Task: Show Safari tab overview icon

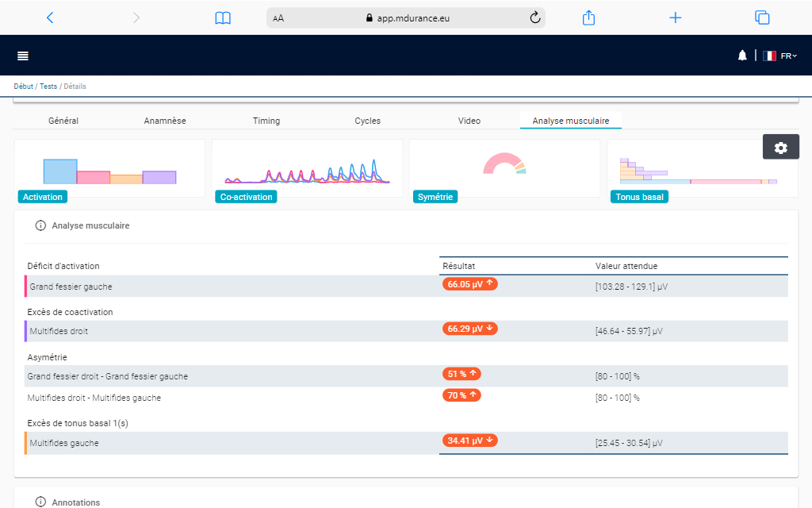Action: (x=762, y=17)
